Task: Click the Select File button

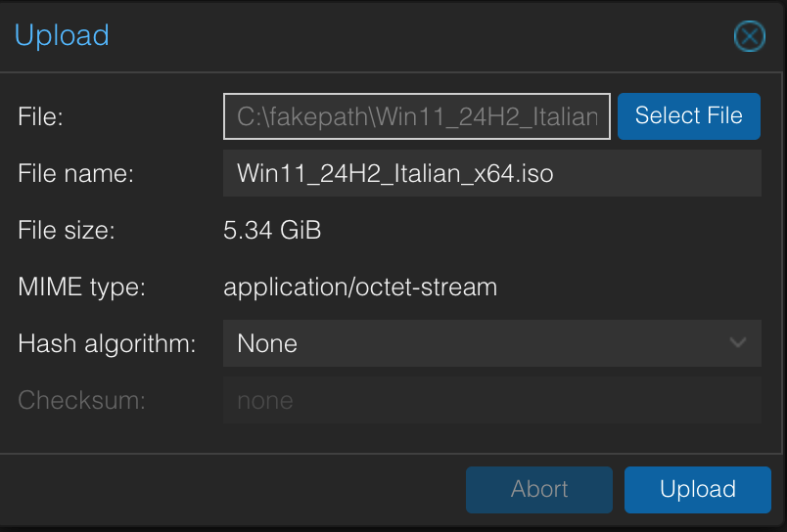Action: tap(689, 115)
